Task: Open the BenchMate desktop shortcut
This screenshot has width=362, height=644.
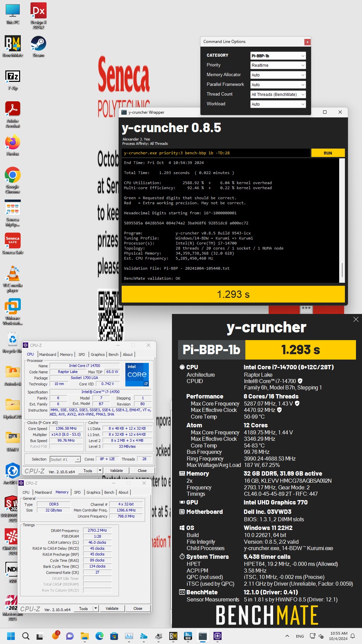Action: 13,46
